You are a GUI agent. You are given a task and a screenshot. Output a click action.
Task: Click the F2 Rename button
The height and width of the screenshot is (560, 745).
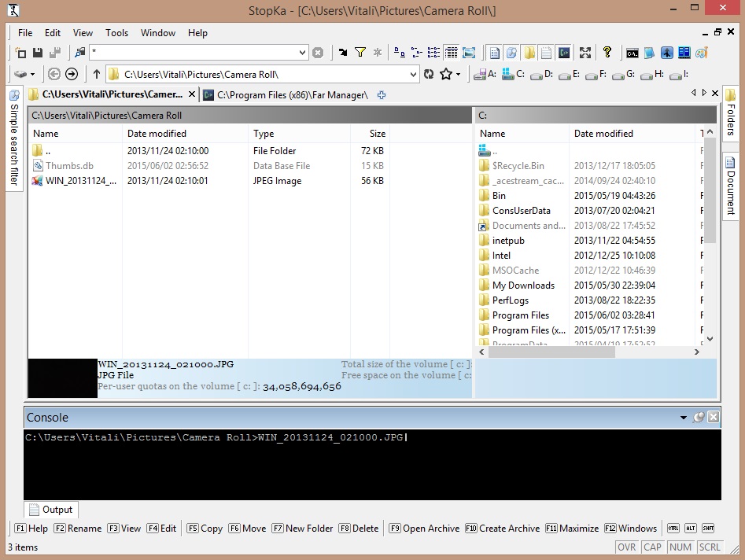(x=78, y=529)
